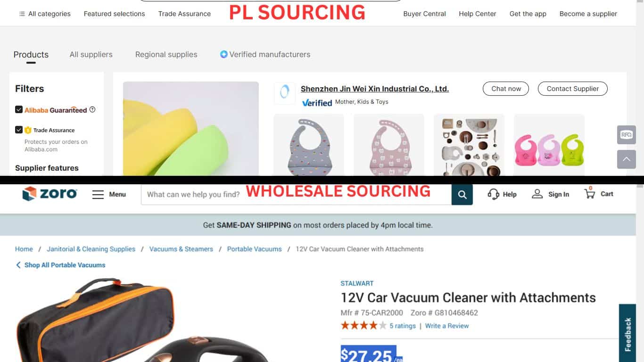This screenshot has width=644, height=362.
Task: Click the RFQ floating icon
Action: click(627, 135)
